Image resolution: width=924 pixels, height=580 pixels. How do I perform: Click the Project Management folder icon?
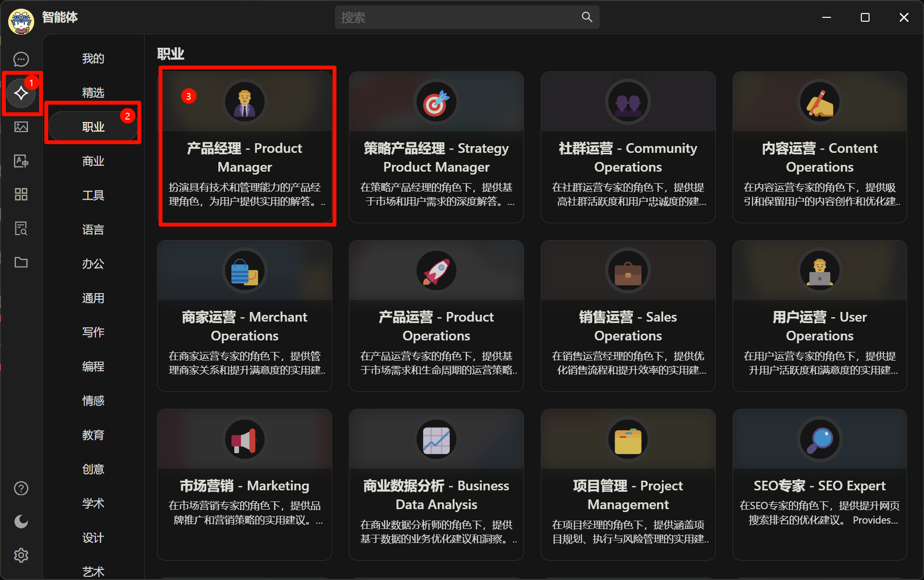[628, 440]
